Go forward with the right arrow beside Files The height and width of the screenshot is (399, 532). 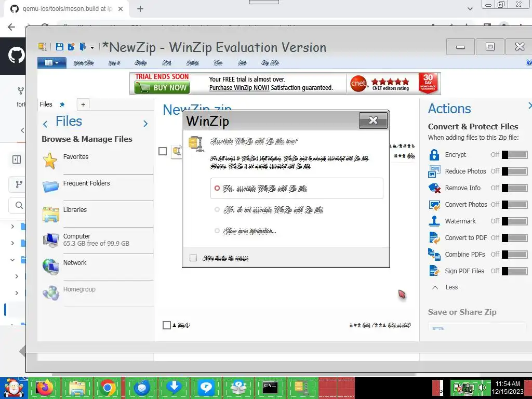point(145,124)
